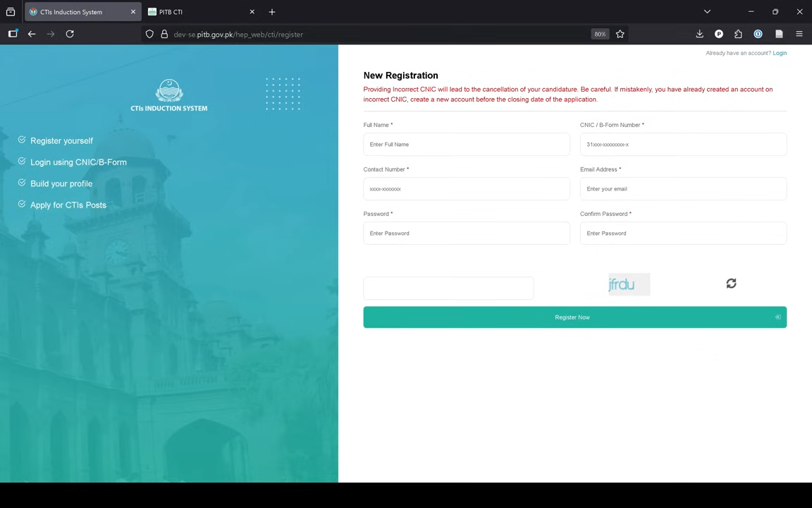Open the extensions puzzle icon
The height and width of the screenshot is (508, 812).
pyautogui.click(x=738, y=34)
